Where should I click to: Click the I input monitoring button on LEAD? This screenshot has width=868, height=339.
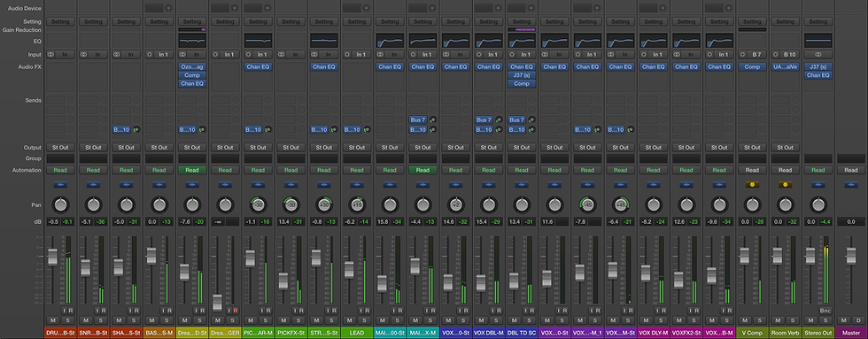[360, 311]
